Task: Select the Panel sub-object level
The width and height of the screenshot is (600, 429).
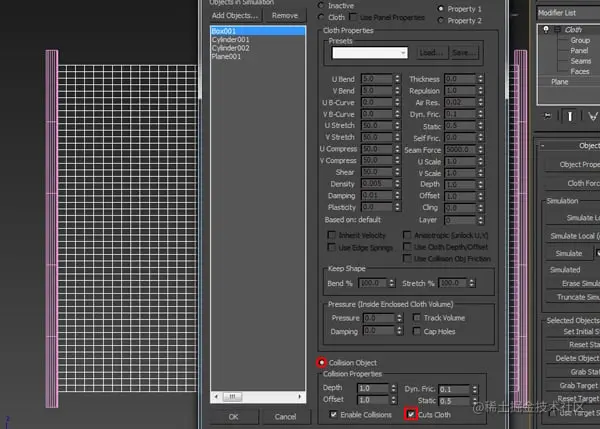Action: tap(579, 51)
